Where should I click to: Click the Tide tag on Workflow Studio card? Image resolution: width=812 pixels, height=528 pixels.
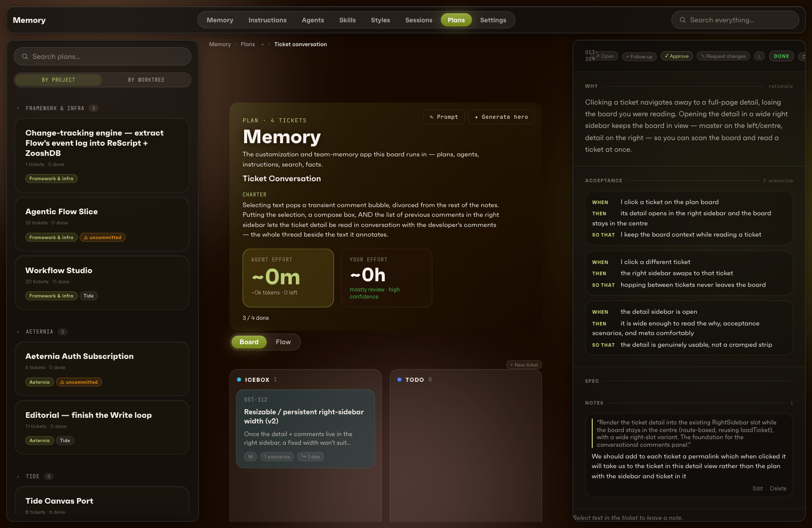click(89, 296)
